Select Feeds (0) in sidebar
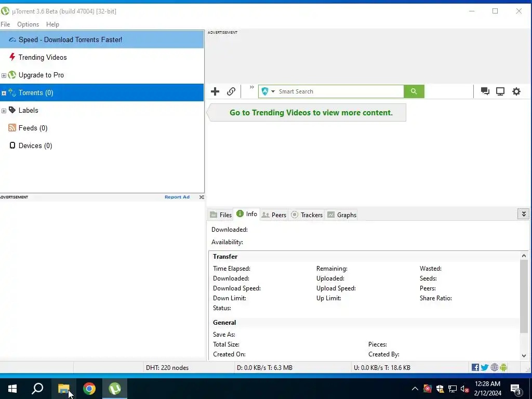The width and height of the screenshot is (532, 399). tap(102, 128)
